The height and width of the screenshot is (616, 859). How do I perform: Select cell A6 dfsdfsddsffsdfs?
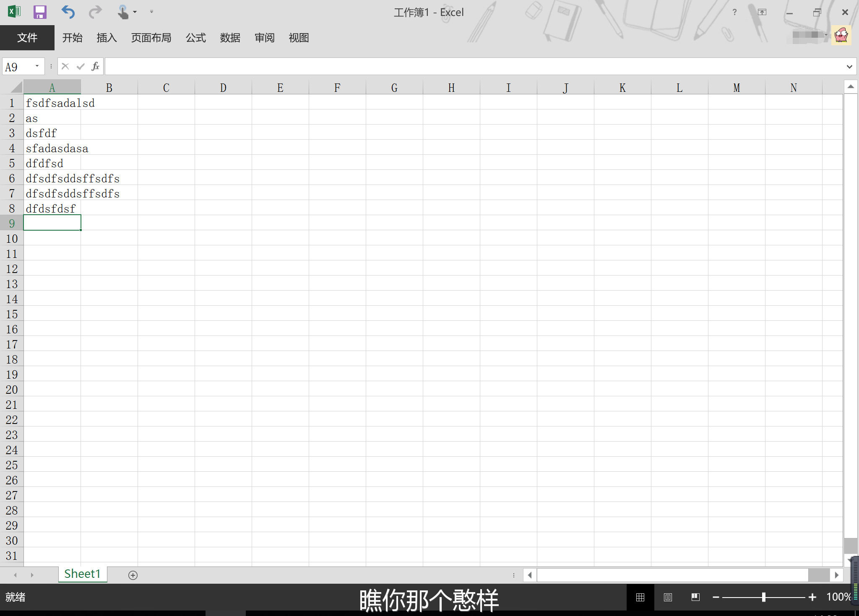click(52, 178)
